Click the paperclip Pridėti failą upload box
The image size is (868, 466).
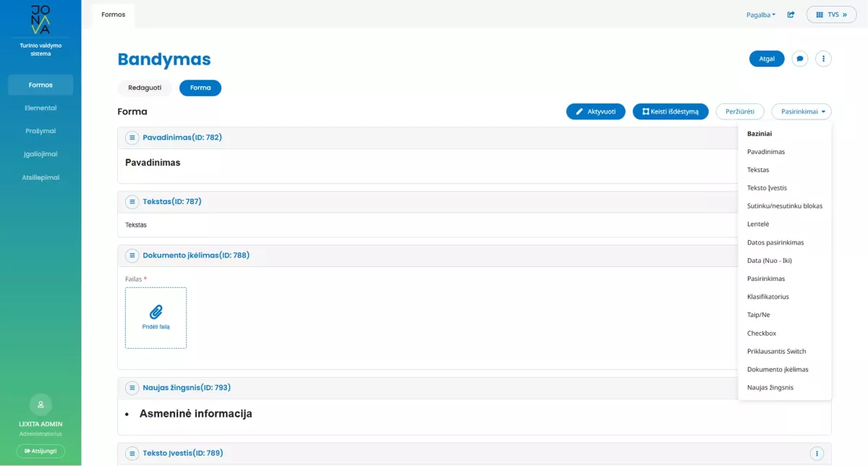(156, 318)
